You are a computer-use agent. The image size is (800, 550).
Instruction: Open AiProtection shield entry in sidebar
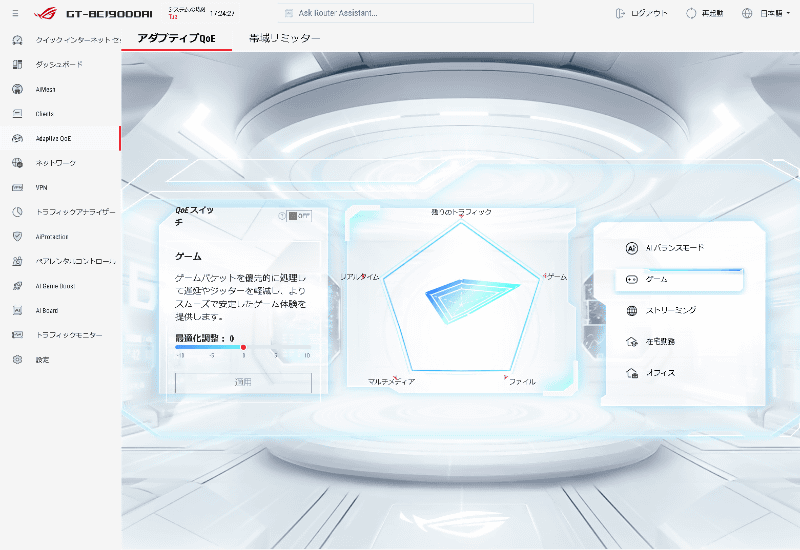(61, 237)
